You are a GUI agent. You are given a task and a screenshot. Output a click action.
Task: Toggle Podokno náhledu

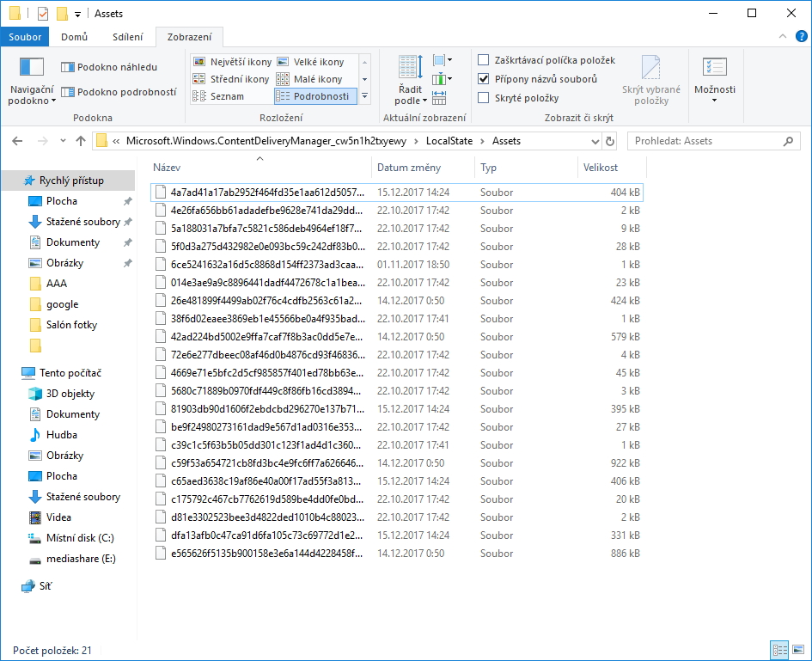click(x=109, y=67)
